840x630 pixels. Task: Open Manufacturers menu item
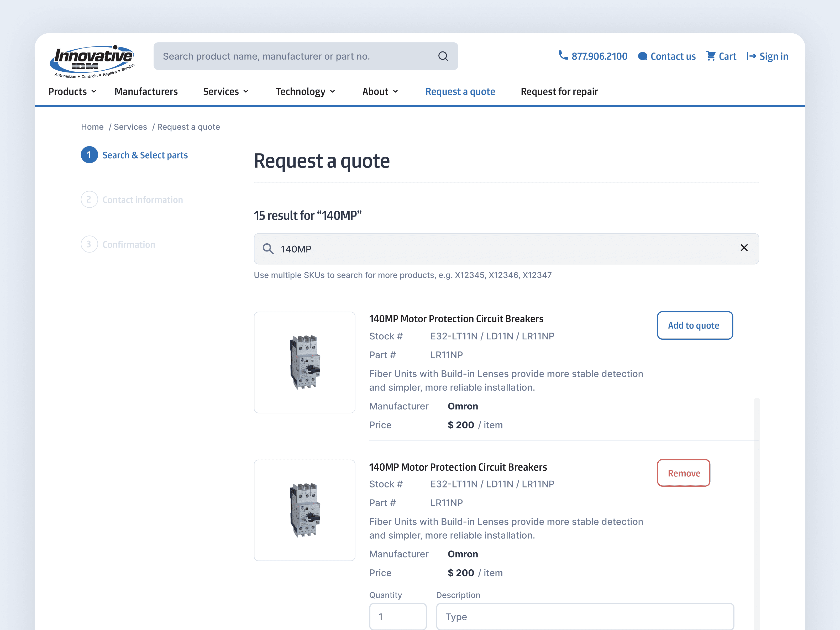(146, 92)
